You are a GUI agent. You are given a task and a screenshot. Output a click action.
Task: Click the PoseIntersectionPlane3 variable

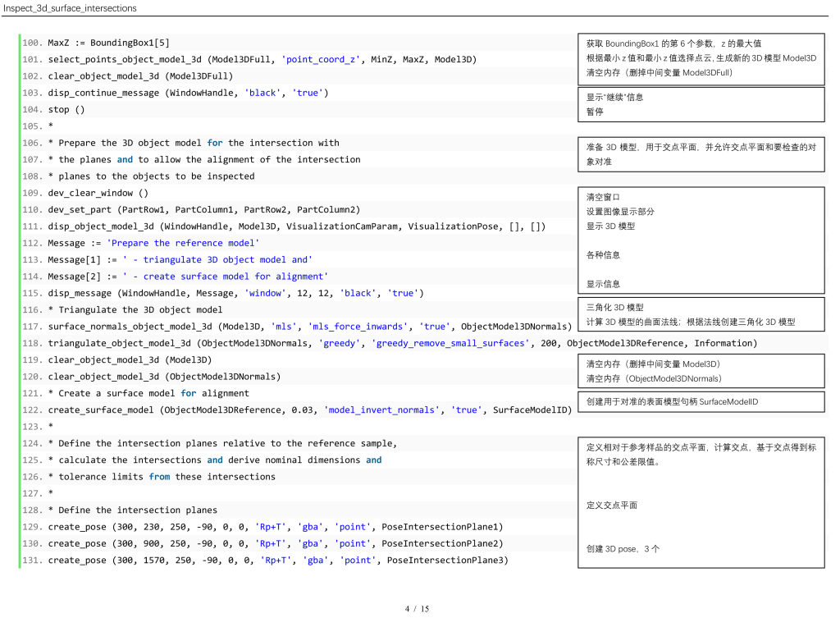tap(447, 560)
